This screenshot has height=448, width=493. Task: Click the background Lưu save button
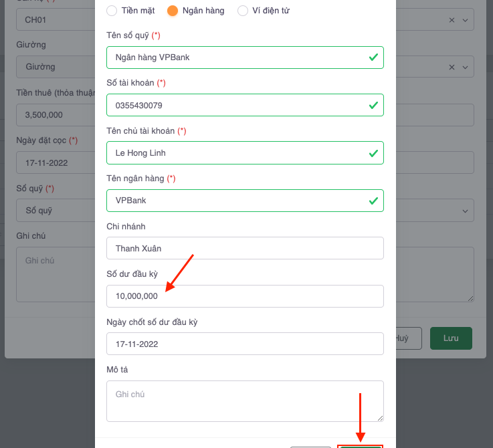[451, 338]
